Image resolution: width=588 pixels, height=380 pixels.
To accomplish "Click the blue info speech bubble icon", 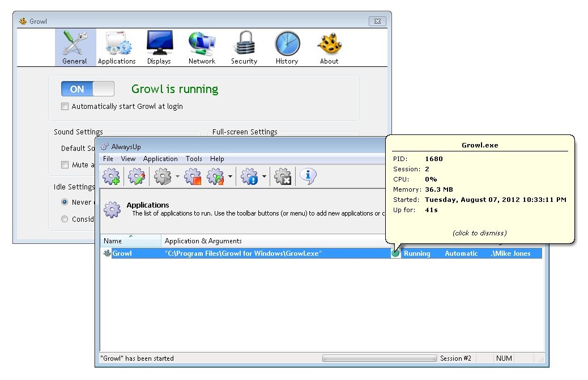I will [308, 176].
